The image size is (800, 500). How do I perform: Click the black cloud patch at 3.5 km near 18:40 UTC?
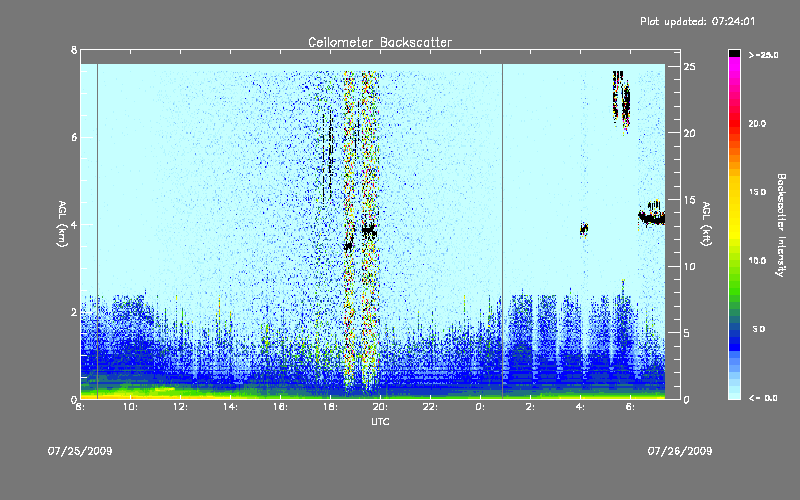pyautogui.click(x=348, y=246)
